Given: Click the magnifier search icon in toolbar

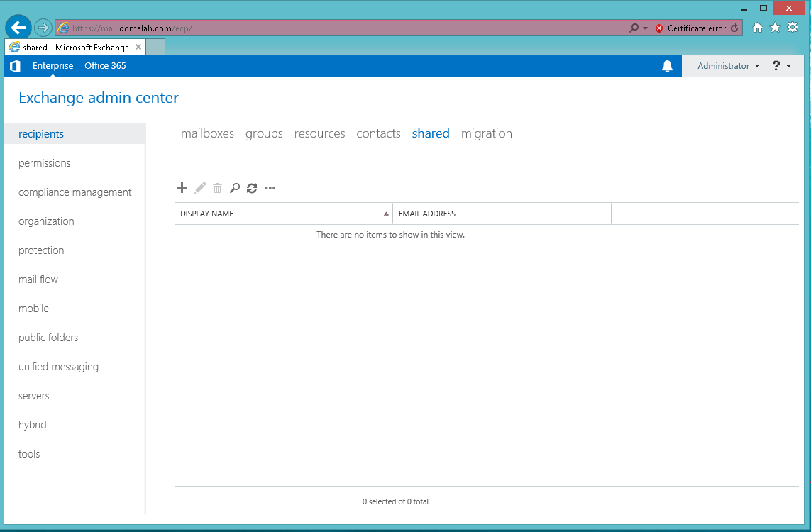Looking at the screenshot, I should pos(235,188).
